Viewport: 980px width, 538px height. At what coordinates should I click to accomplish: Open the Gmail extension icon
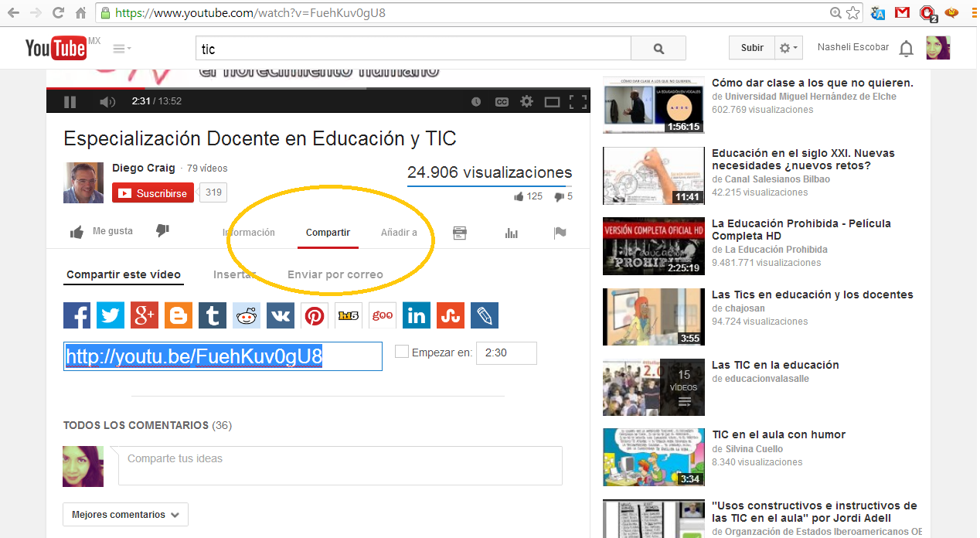[901, 13]
